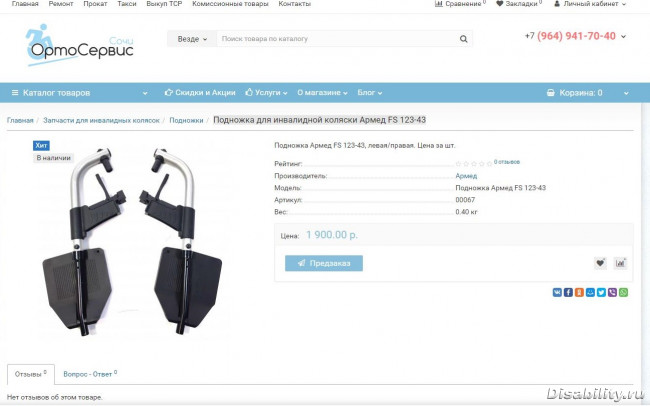Share the product via WhatsApp

click(x=623, y=292)
